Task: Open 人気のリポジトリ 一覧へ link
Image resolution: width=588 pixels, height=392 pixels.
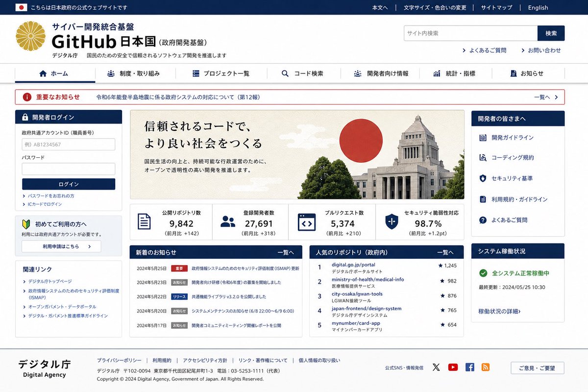Action: (x=445, y=252)
